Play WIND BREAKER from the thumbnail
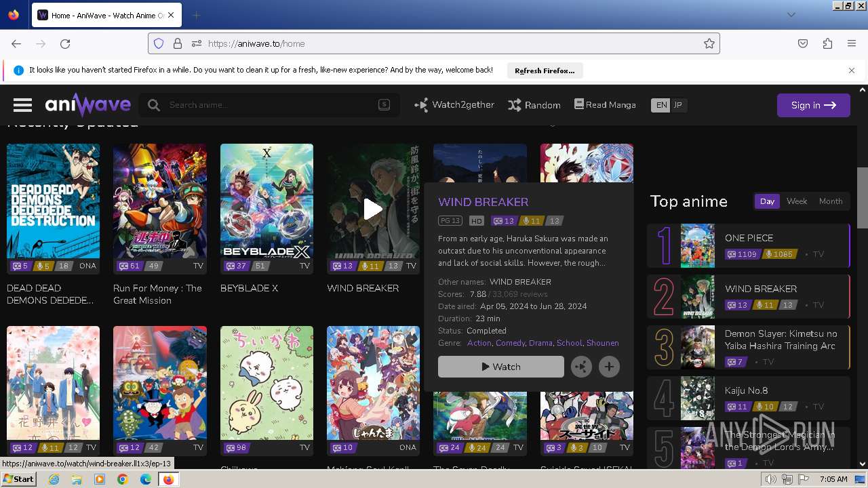Viewport: 868px width, 488px height. point(373,209)
